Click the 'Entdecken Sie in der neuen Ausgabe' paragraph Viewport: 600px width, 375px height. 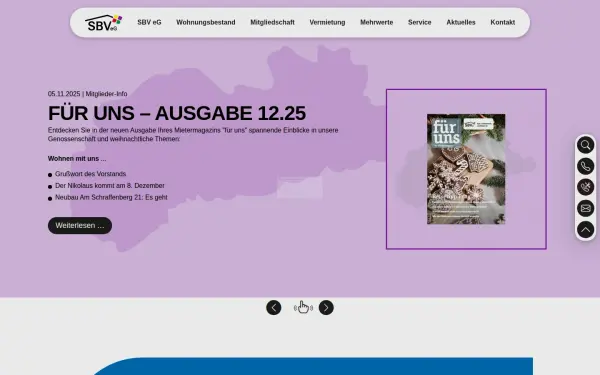[193, 135]
